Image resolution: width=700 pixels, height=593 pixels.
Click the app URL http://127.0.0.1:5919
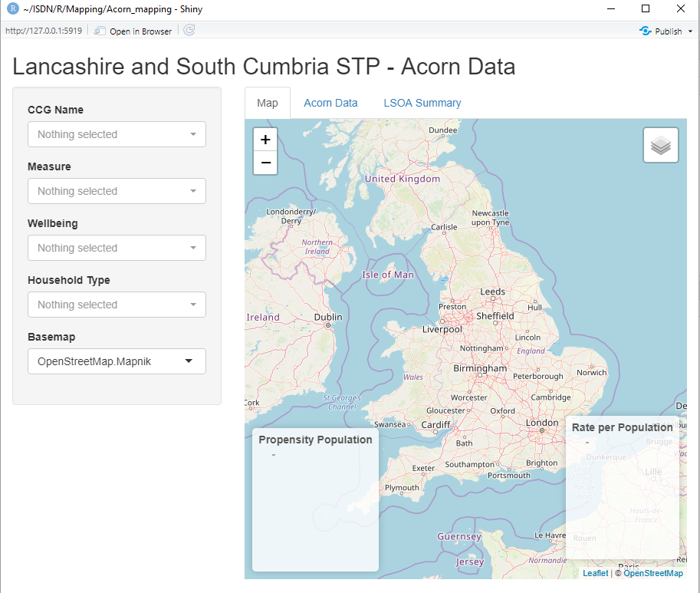44,31
